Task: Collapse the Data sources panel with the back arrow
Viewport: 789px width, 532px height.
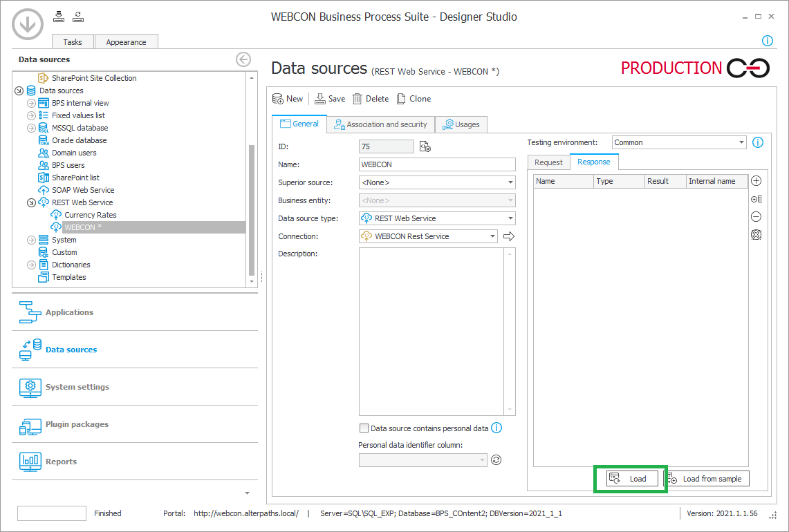Action: click(243, 59)
